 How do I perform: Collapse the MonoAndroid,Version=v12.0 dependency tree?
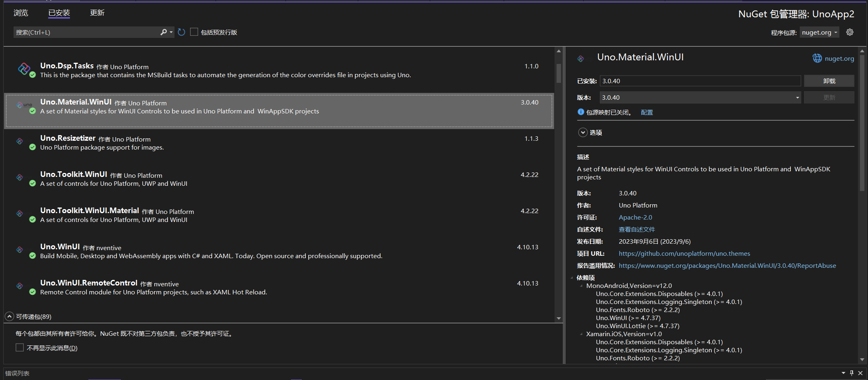click(x=581, y=286)
